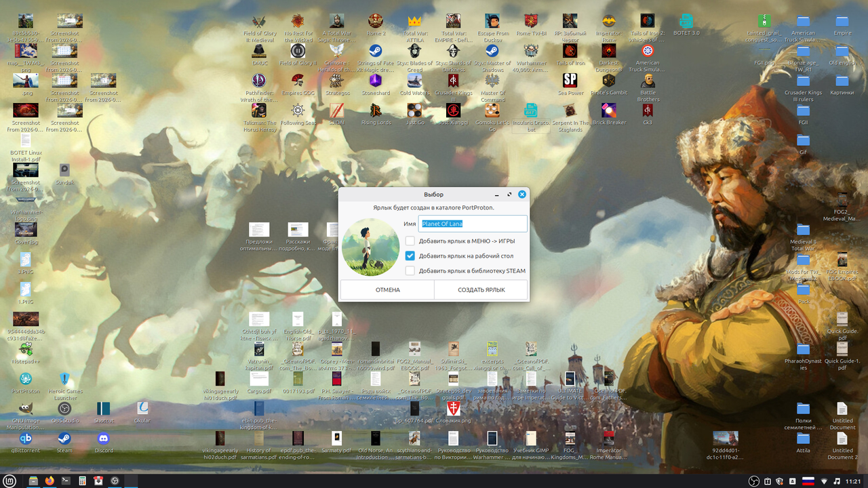Select the Crusader Kings III rulers folder
868x488 pixels.
coord(804,81)
